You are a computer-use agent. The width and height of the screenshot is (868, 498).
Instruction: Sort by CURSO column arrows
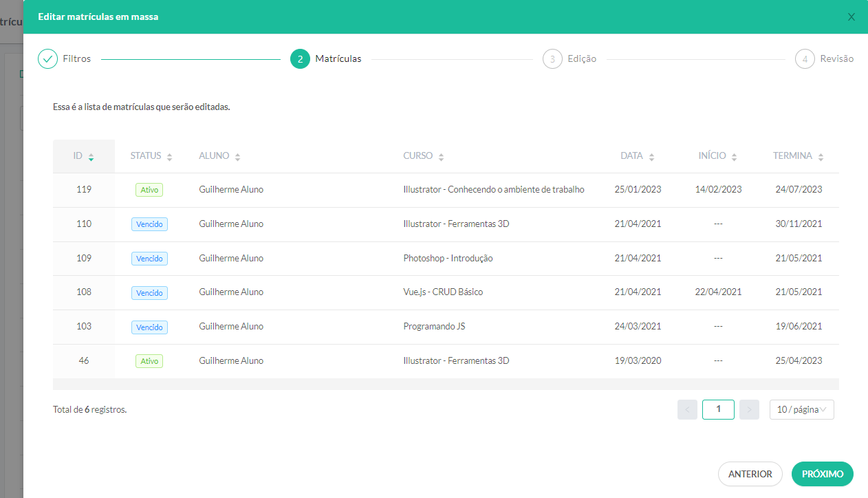(441, 157)
